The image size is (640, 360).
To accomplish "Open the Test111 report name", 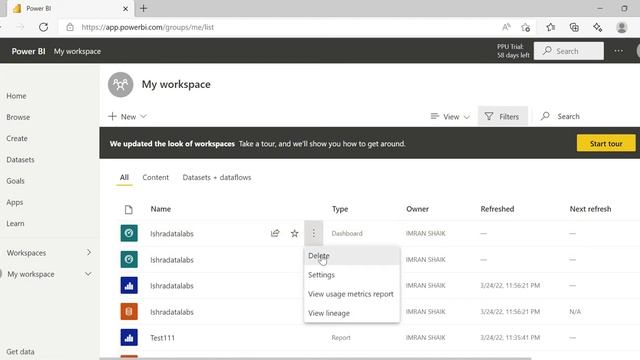I will [162, 338].
